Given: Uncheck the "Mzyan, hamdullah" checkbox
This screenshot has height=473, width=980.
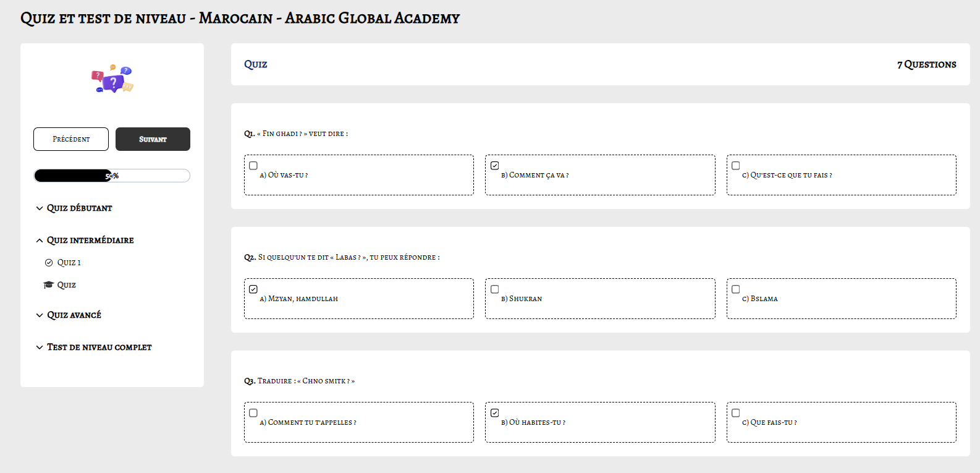Looking at the screenshot, I should coord(253,289).
